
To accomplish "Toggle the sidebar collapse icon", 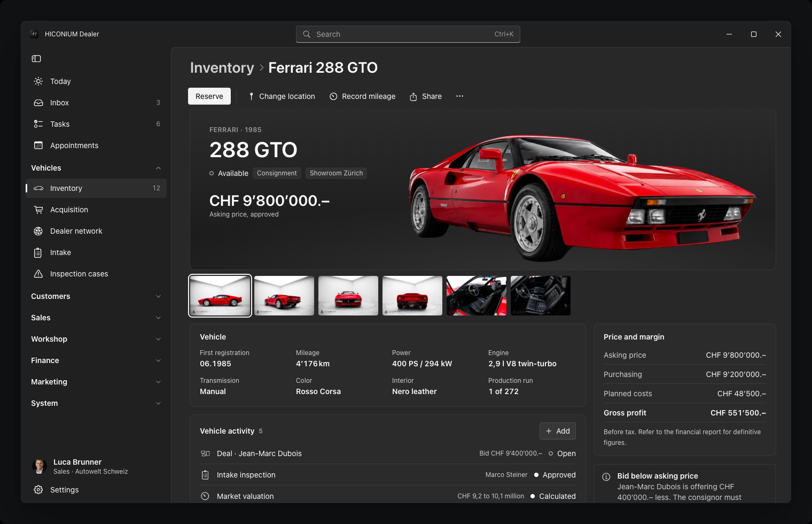I will pos(36,59).
